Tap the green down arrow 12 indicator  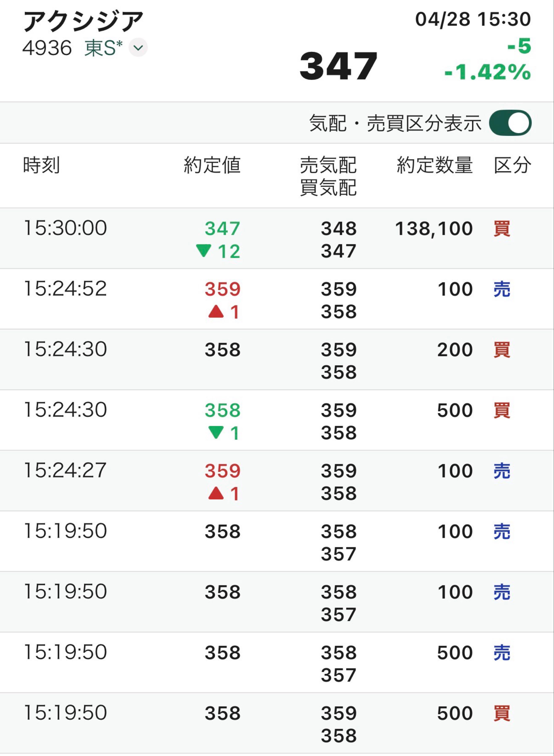218,251
